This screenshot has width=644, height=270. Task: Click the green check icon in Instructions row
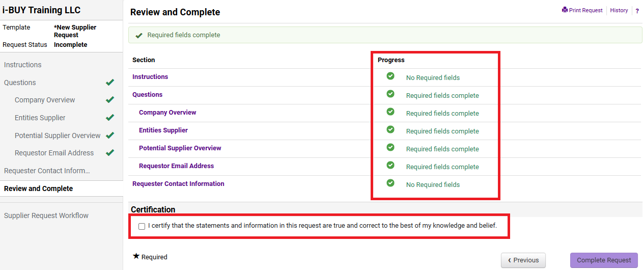tap(390, 76)
